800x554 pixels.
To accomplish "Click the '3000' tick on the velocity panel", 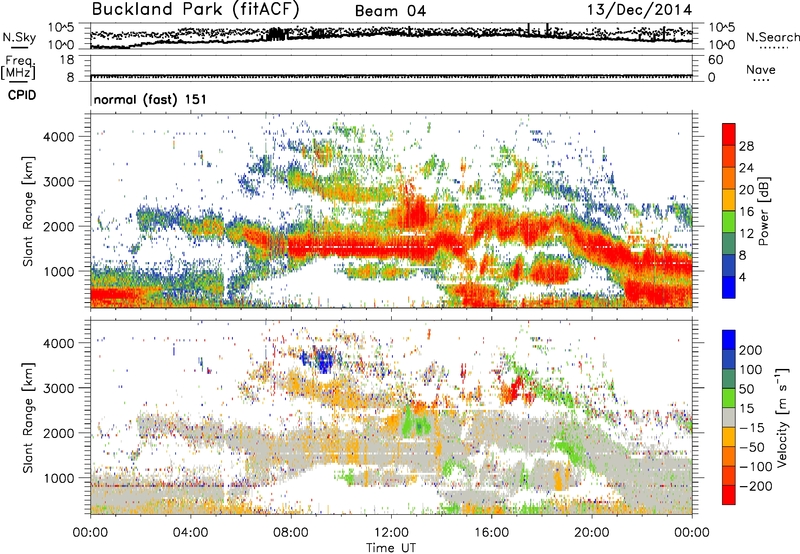I will point(58,388).
